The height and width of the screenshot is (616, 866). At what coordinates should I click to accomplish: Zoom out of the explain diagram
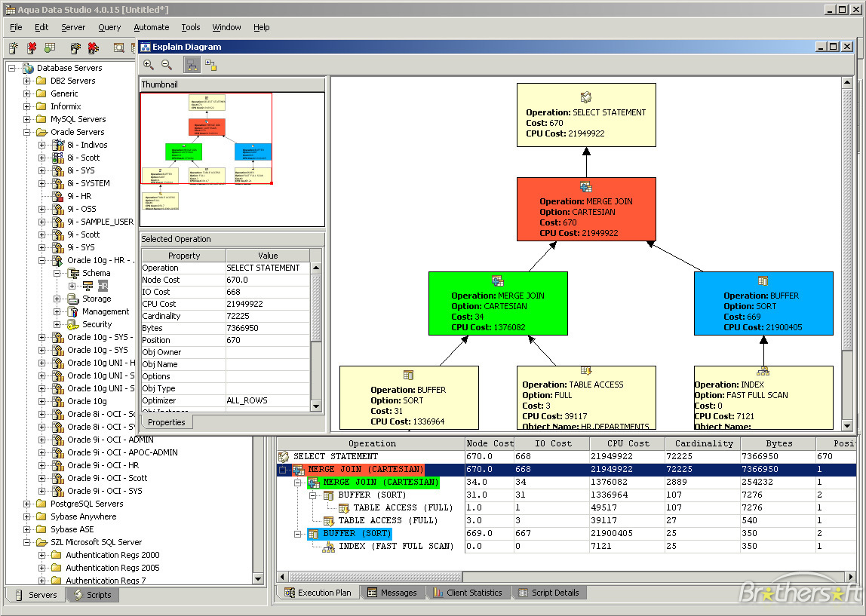(x=167, y=65)
